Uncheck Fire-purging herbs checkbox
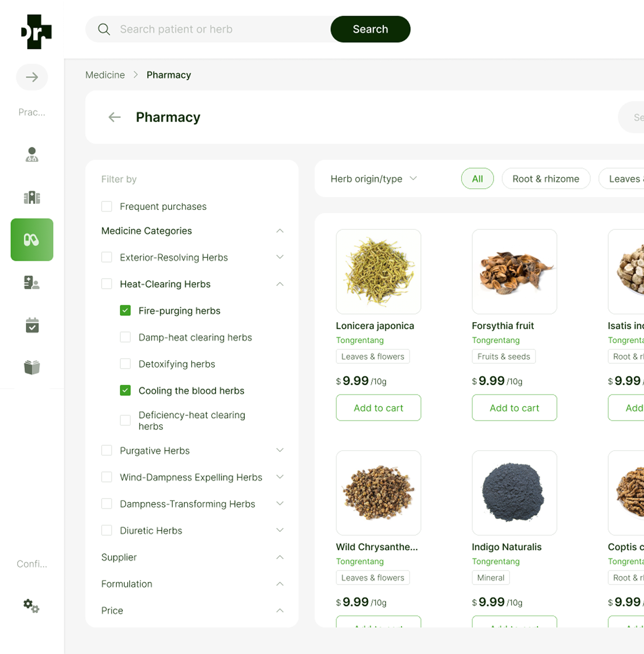Image resolution: width=644 pixels, height=654 pixels. pyautogui.click(x=125, y=310)
